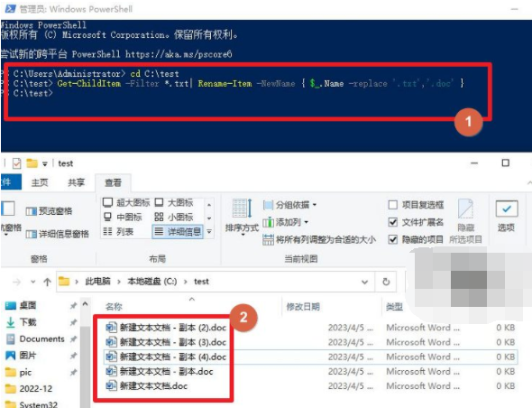This screenshot has width=532, height=408.
Task: Select the 超大图标 layout option
Action: [x=126, y=203]
